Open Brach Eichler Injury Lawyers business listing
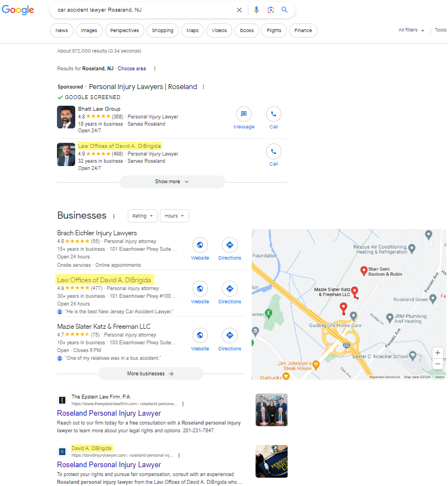448x486 pixels. pos(97,233)
